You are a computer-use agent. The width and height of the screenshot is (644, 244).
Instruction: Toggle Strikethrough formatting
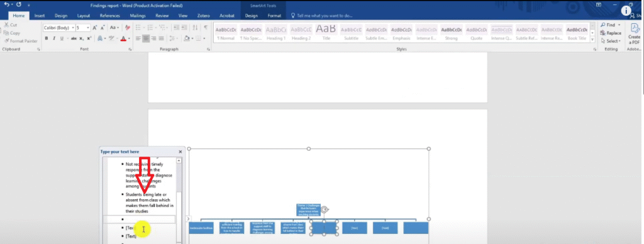click(x=74, y=38)
